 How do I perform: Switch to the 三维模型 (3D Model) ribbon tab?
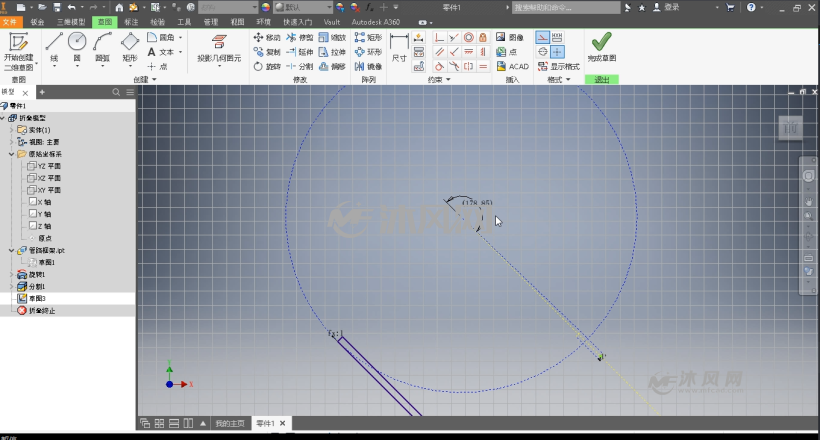click(71, 22)
